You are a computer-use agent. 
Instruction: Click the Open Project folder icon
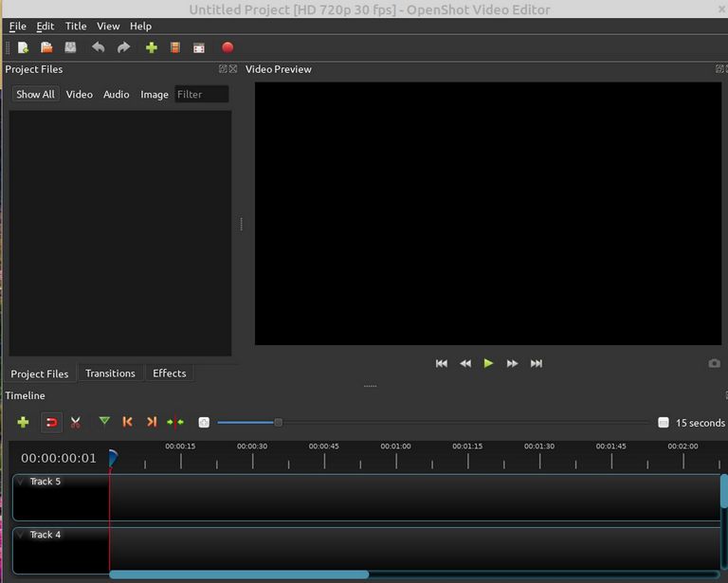tap(46, 47)
